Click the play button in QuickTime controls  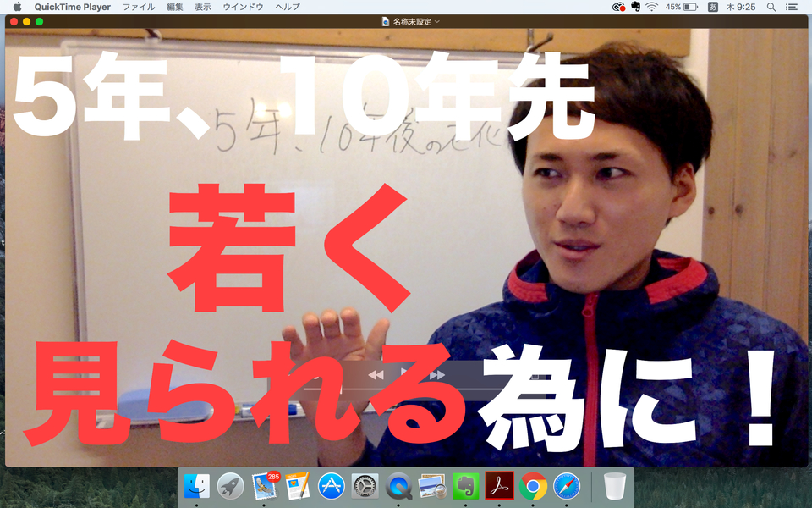pos(405,373)
